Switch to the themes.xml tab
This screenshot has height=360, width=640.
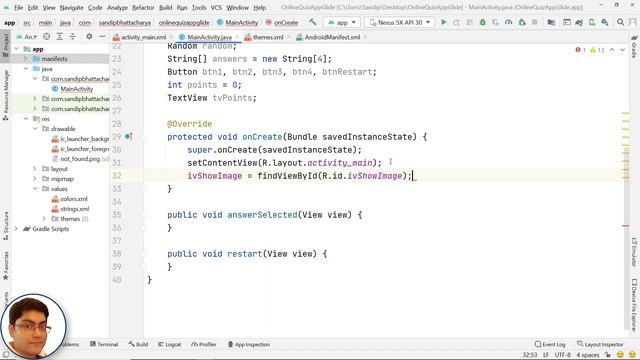(264, 37)
